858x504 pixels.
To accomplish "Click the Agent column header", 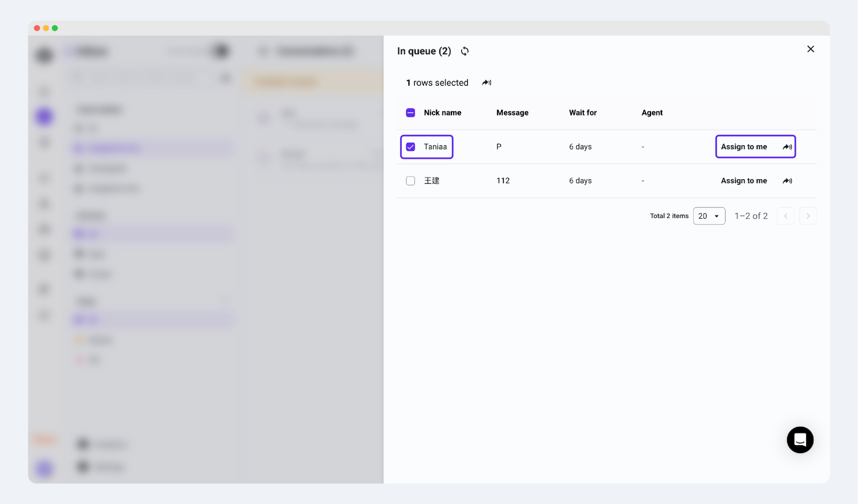I will pyautogui.click(x=652, y=113).
